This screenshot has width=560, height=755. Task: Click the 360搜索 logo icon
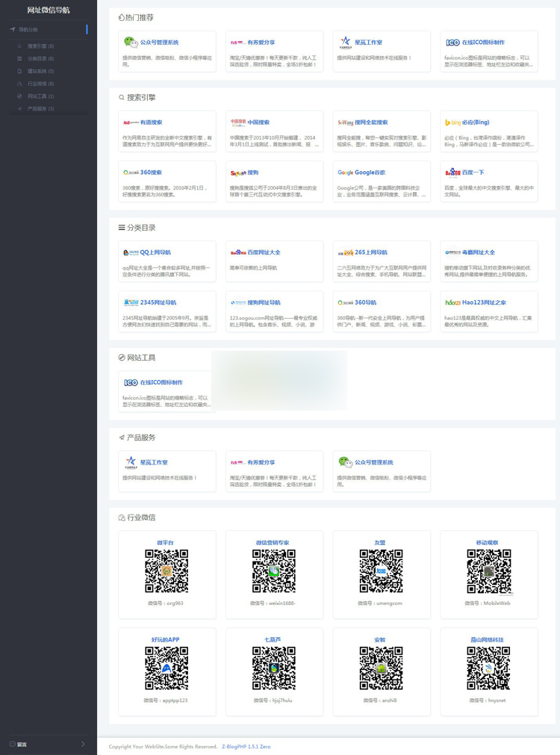click(x=131, y=173)
